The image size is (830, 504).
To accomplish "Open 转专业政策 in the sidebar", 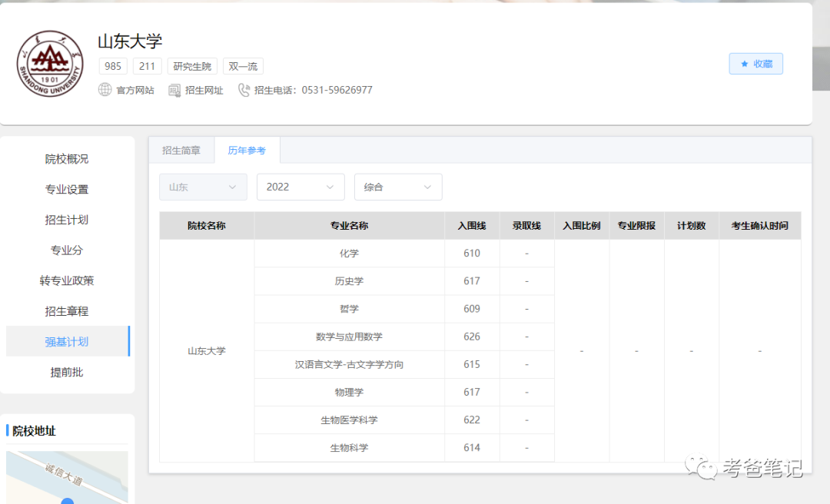I will coord(67,280).
